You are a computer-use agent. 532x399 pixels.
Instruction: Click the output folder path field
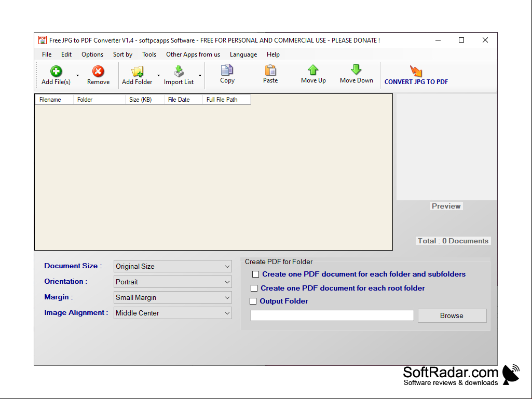click(332, 315)
